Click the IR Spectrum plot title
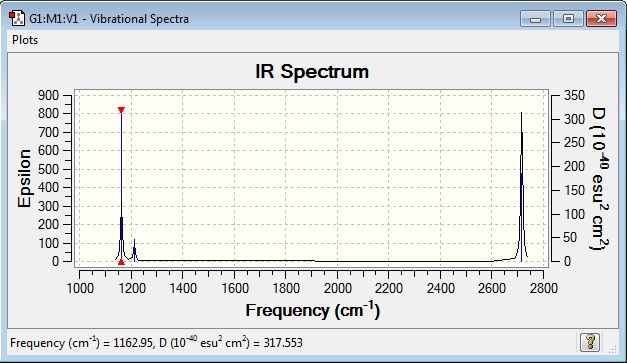The height and width of the screenshot is (363, 627). (x=312, y=72)
